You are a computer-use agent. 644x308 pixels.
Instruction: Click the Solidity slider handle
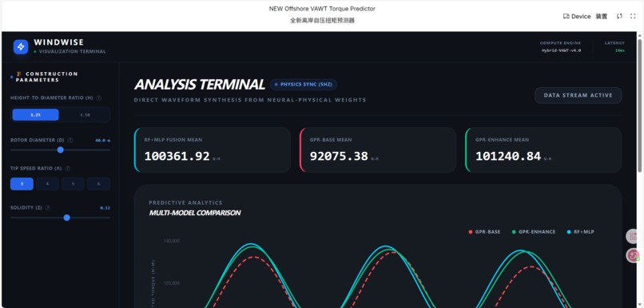pyautogui.click(x=66, y=218)
